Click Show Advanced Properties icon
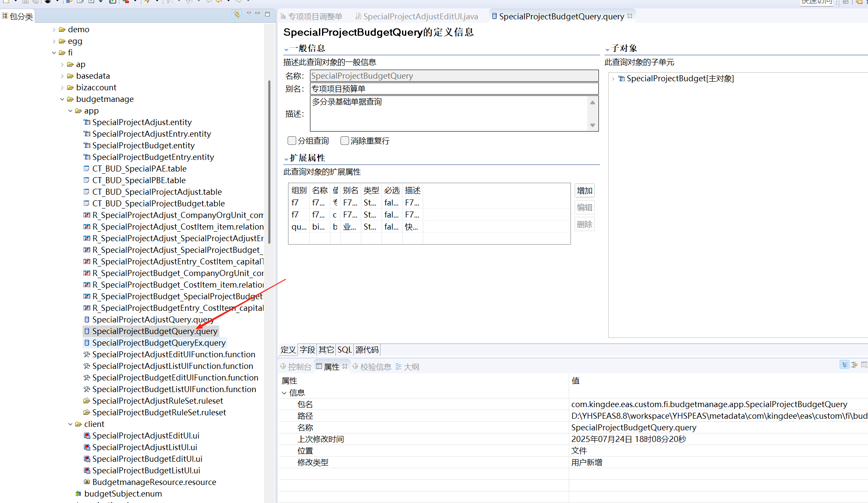This screenshot has height=503, width=868. tap(854, 365)
